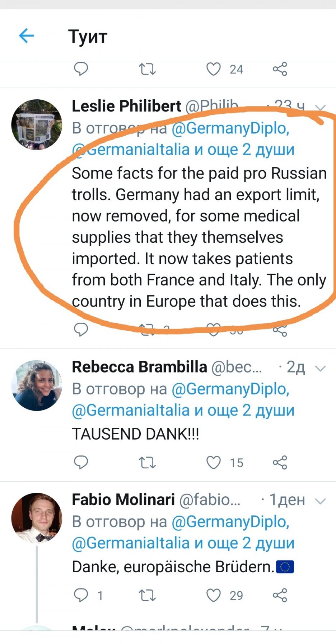Screen dimensions: 336x644
Task: Share Rebecca Brambilla's tweet
Action: point(280,463)
